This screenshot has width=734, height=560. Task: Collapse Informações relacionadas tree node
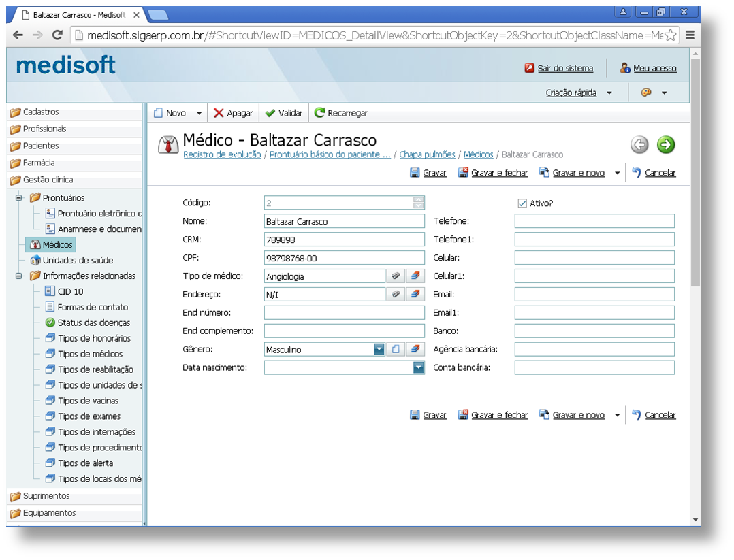point(19,276)
